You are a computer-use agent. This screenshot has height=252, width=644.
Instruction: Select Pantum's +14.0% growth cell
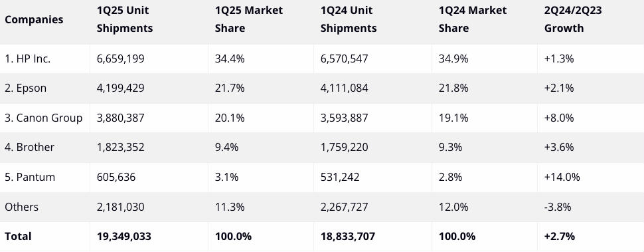562,177
